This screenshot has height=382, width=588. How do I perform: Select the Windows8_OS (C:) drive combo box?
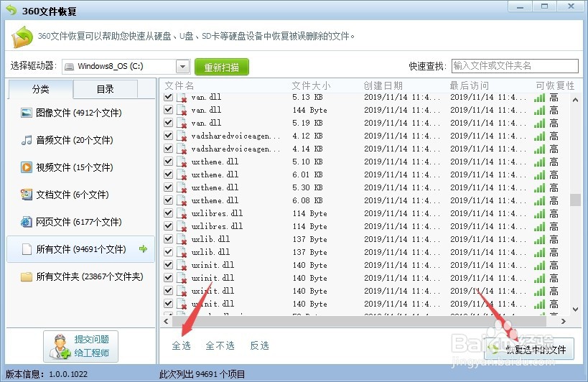(126, 67)
